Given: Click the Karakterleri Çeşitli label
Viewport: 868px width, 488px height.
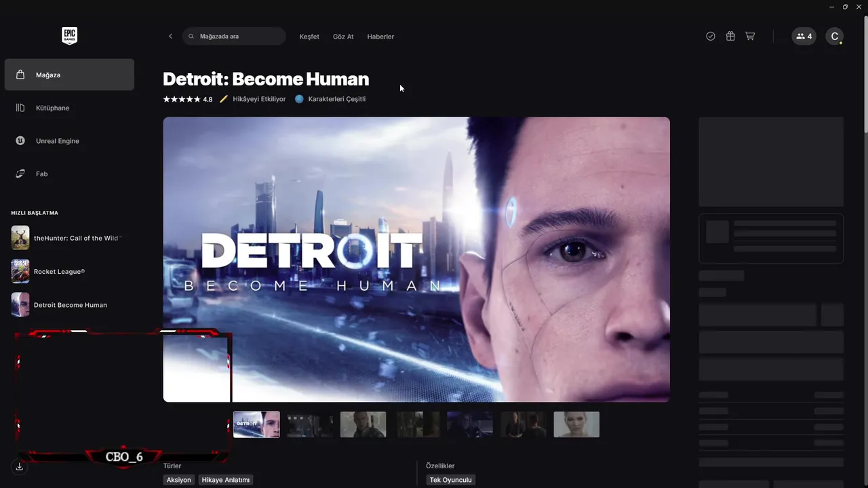Looking at the screenshot, I should tap(337, 99).
